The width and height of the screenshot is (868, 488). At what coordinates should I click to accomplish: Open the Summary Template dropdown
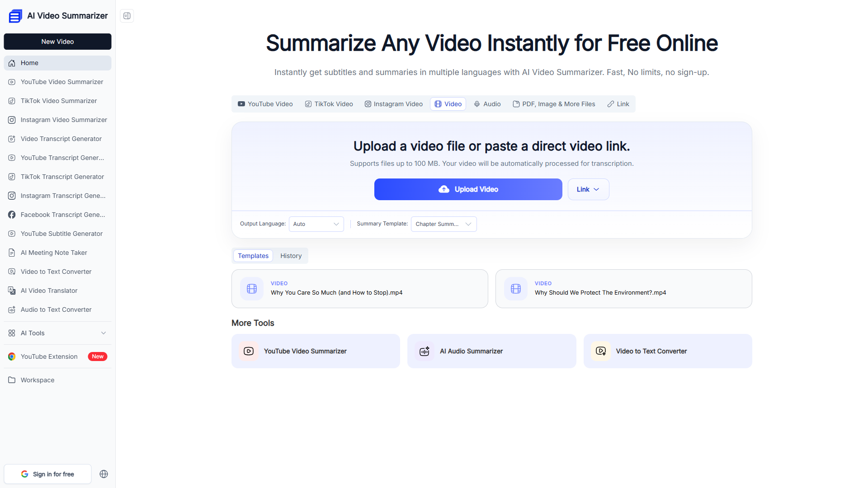(443, 224)
